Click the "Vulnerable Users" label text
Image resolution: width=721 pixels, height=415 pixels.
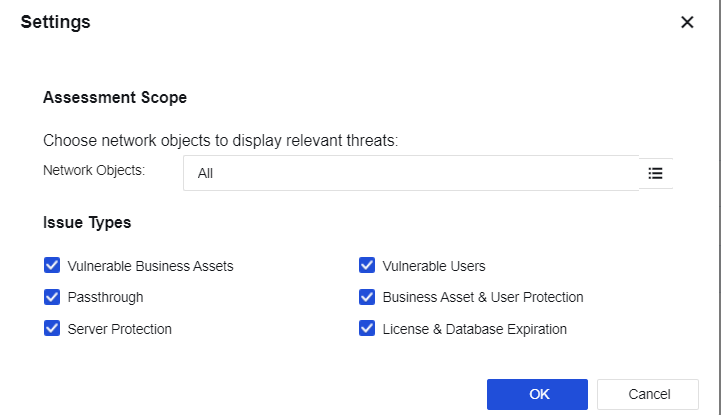[434, 266]
